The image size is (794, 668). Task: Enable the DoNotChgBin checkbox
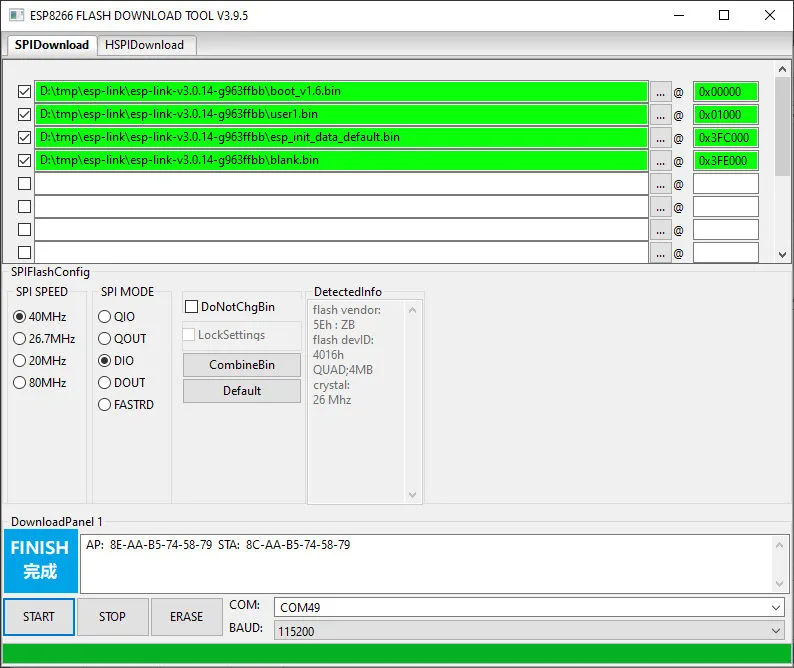coord(192,307)
